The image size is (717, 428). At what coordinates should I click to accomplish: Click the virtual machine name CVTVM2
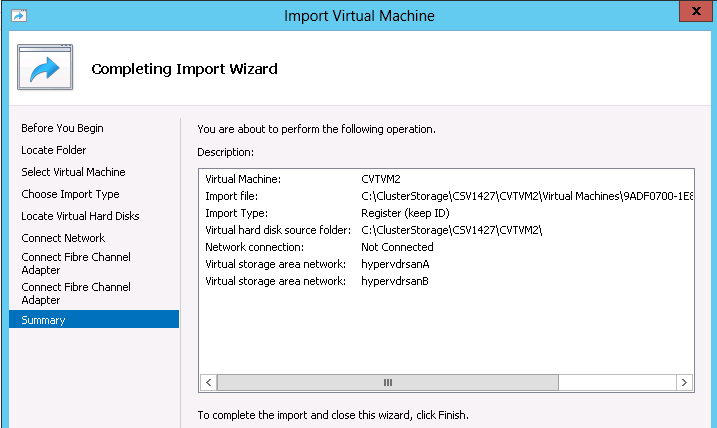380,179
